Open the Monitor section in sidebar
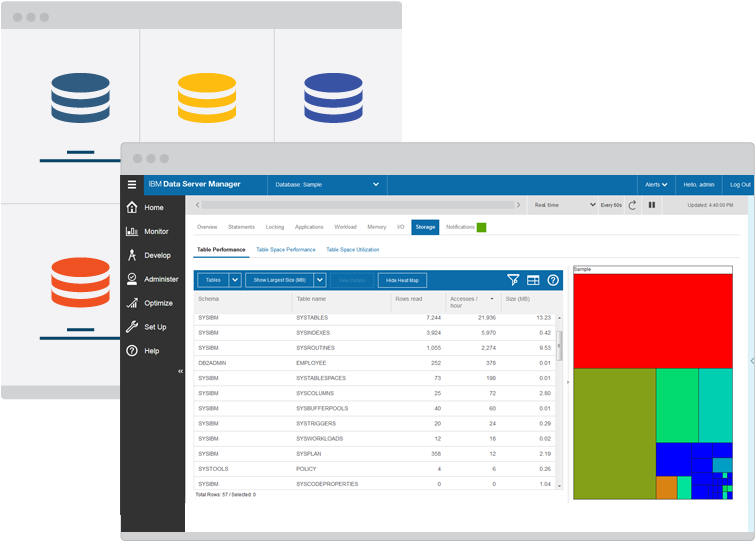This screenshot has height=541, width=755. (147, 232)
